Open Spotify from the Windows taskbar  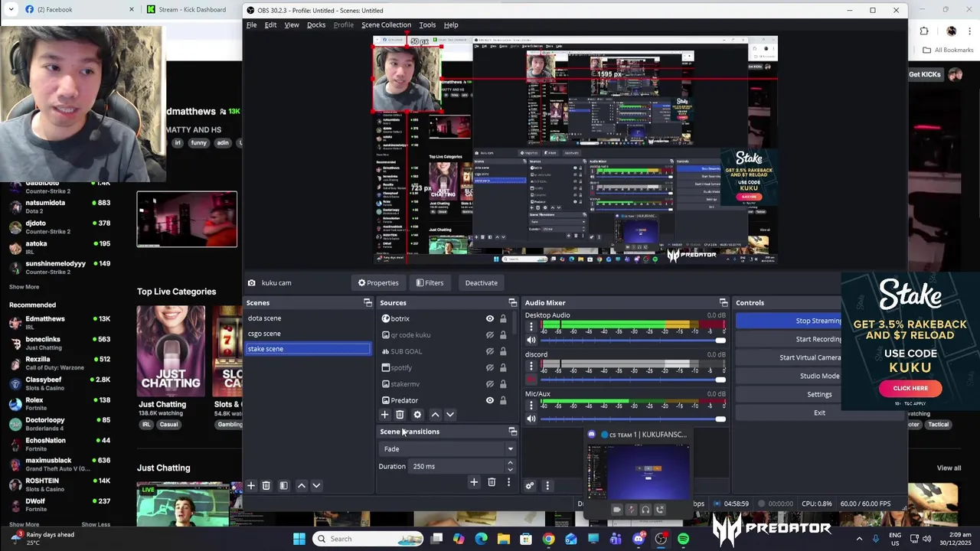pos(683,539)
